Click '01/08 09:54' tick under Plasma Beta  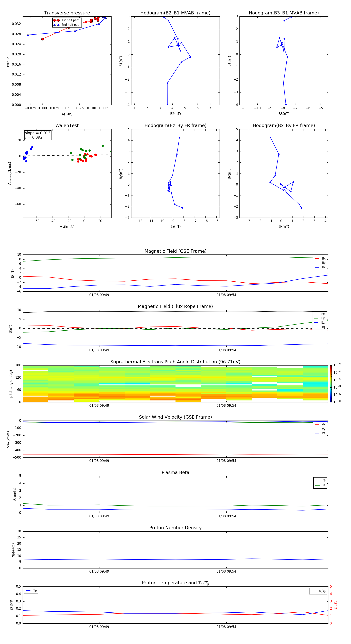[x=226, y=516]
